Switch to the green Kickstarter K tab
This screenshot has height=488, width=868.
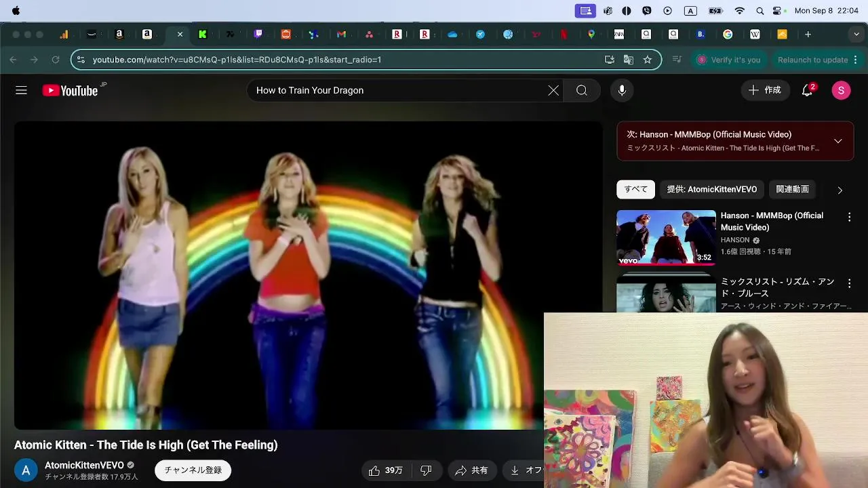click(203, 34)
